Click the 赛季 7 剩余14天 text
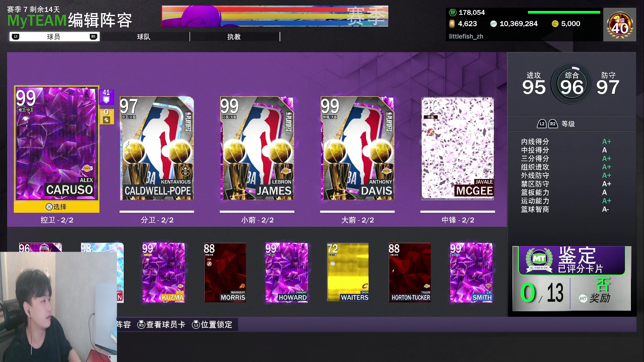The height and width of the screenshot is (362, 644). coord(34,9)
